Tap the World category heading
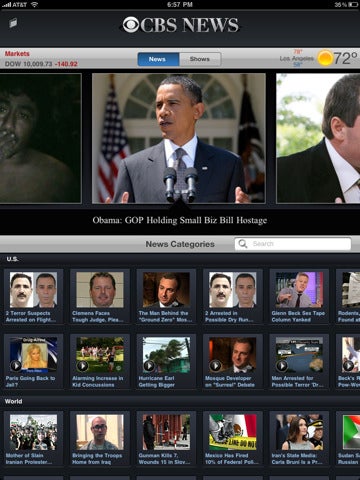 [x=13, y=401]
